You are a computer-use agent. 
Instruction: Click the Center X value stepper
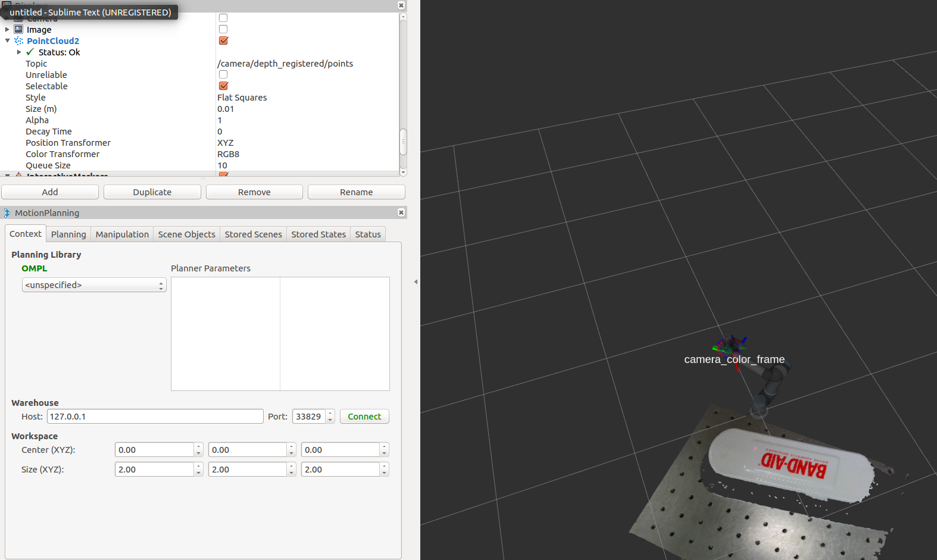(198, 450)
